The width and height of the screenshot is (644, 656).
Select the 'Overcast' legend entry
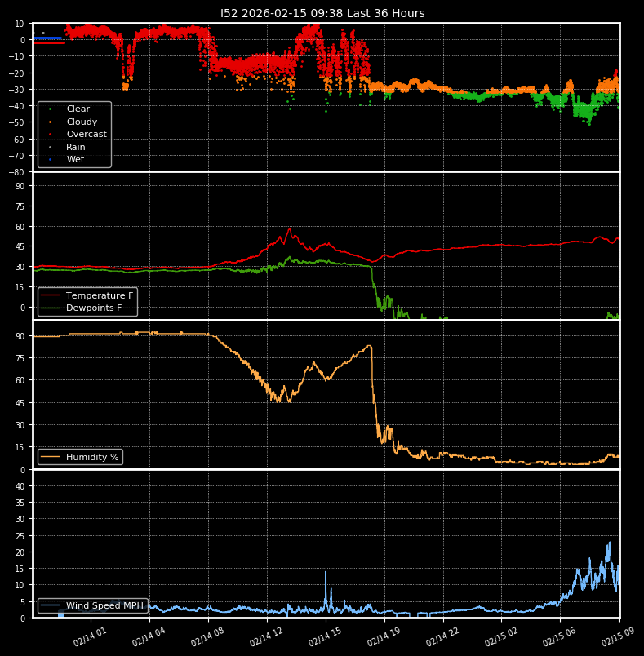pyautogui.click(x=86, y=135)
